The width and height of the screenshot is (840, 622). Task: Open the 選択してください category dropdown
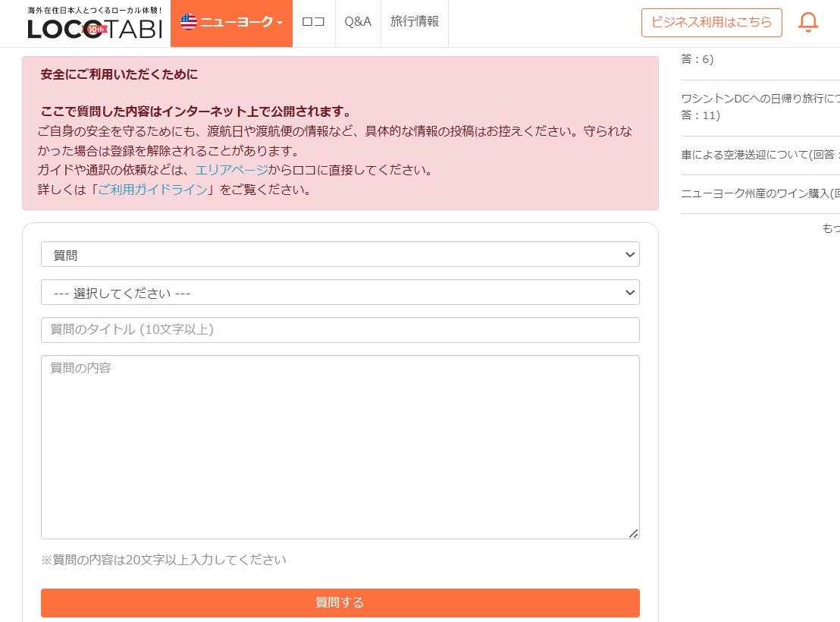[x=340, y=292]
